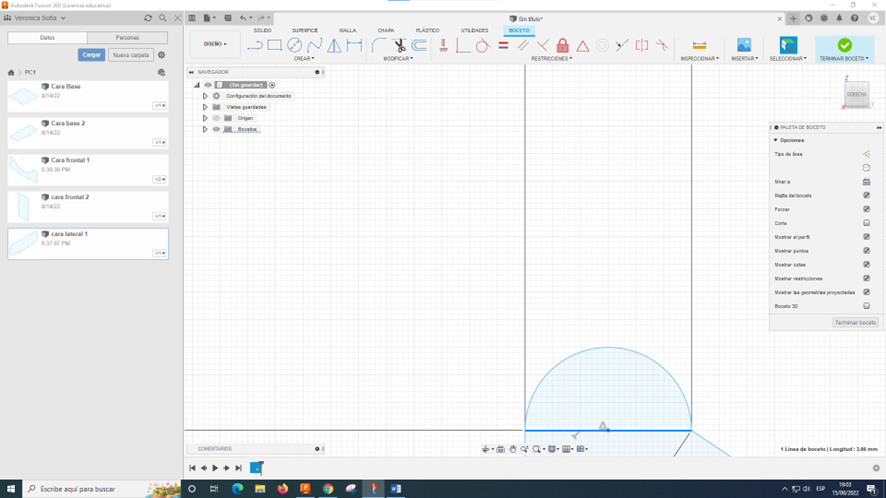Refresh the data panel
This screenshot has width=886, height=498.
click(148, 18)
